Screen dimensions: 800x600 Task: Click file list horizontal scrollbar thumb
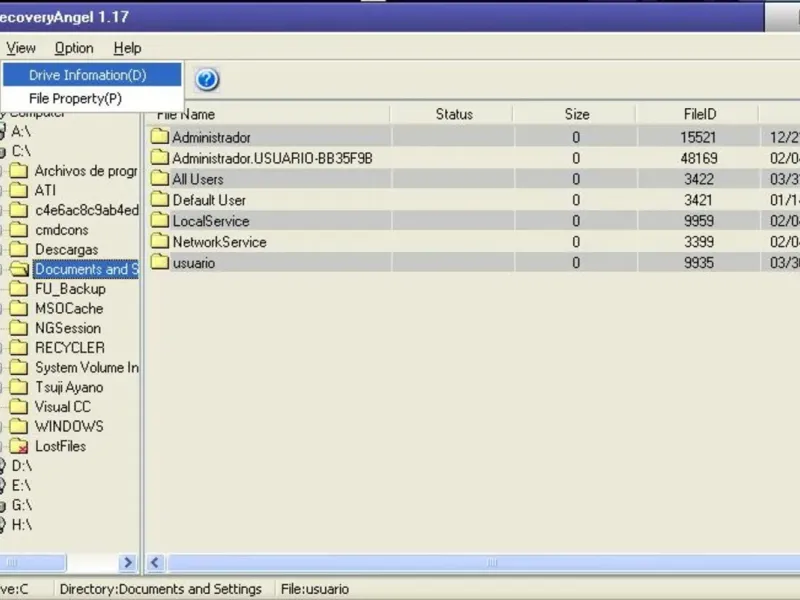pyautogui.click(x=483, y=562)
